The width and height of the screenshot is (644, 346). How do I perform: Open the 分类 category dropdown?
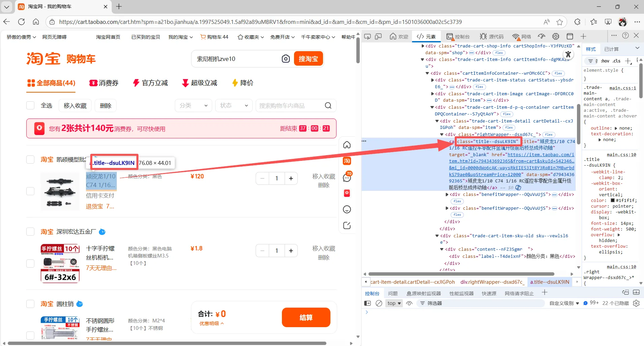point(193,105)
